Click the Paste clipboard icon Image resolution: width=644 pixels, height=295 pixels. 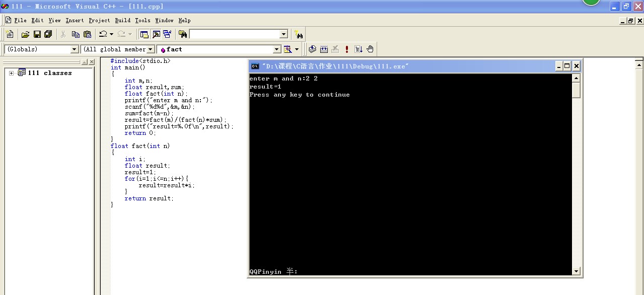click(87, 34)
